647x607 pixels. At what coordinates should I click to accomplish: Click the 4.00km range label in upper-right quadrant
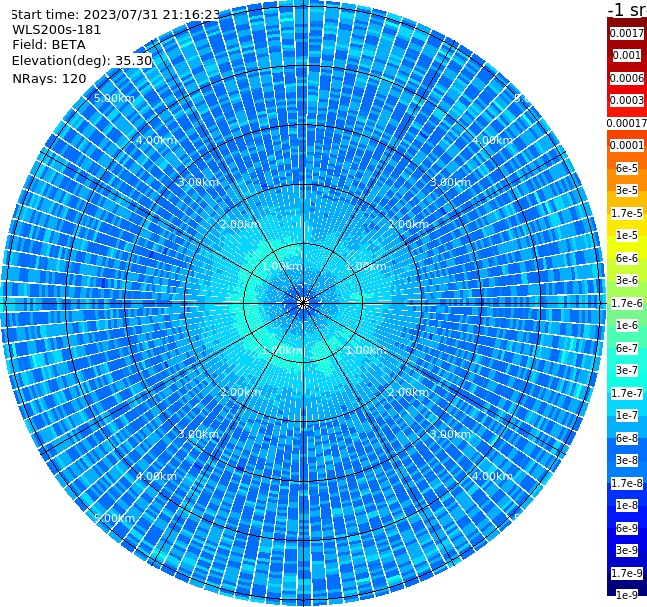click(x=492, y=140)
